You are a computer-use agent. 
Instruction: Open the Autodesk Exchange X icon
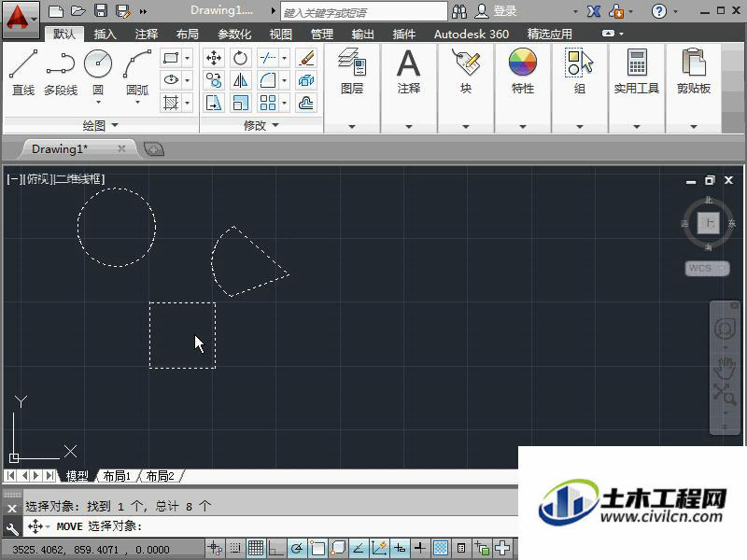594,11
